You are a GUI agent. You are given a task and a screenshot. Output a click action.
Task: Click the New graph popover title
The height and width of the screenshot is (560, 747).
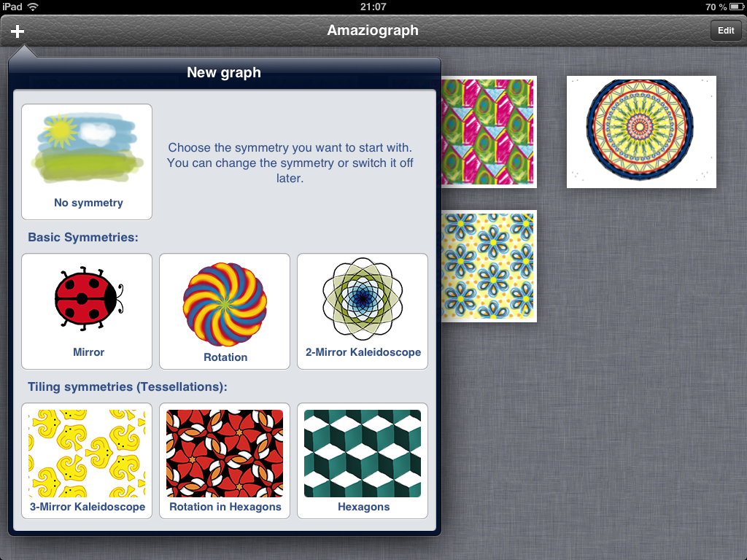pos(224,72)
